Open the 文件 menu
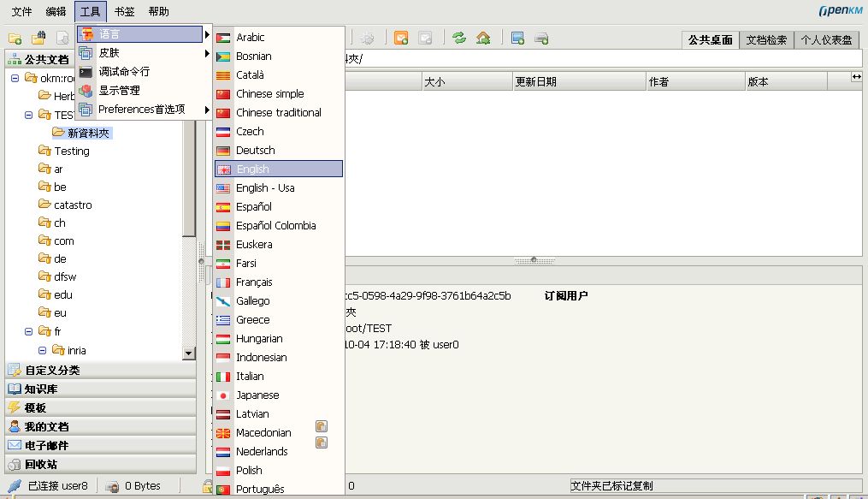This screenshot has height=499, width=868. tap(21, 12)
